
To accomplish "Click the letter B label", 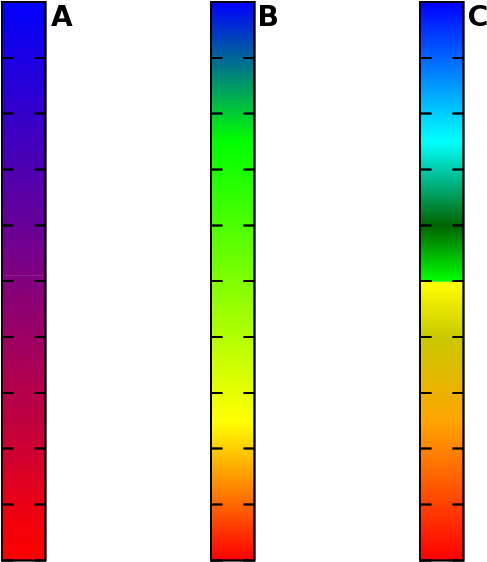I will pos(268,17).
